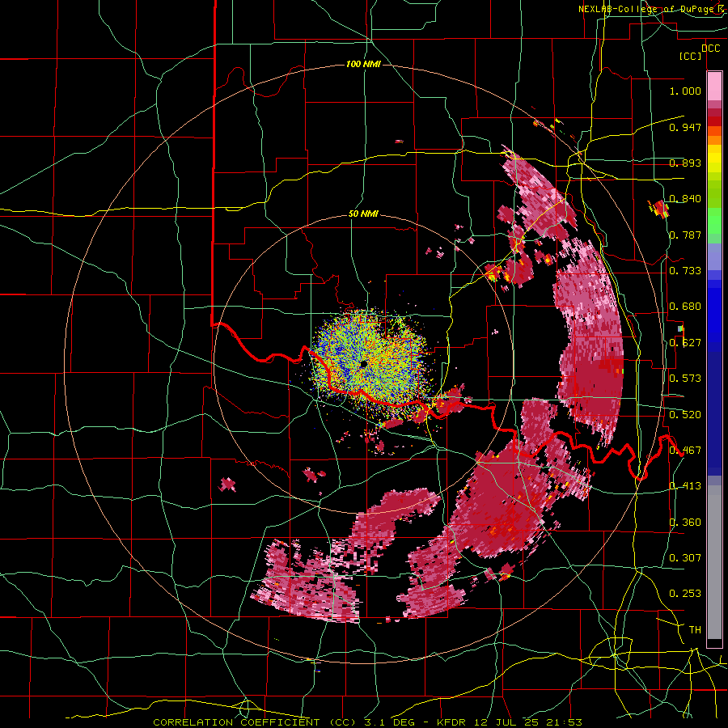This screenshot has width=728, height=728.
Task: Select the 0.680 scale value
Action: pyautogui.click(x=685, y=307)
